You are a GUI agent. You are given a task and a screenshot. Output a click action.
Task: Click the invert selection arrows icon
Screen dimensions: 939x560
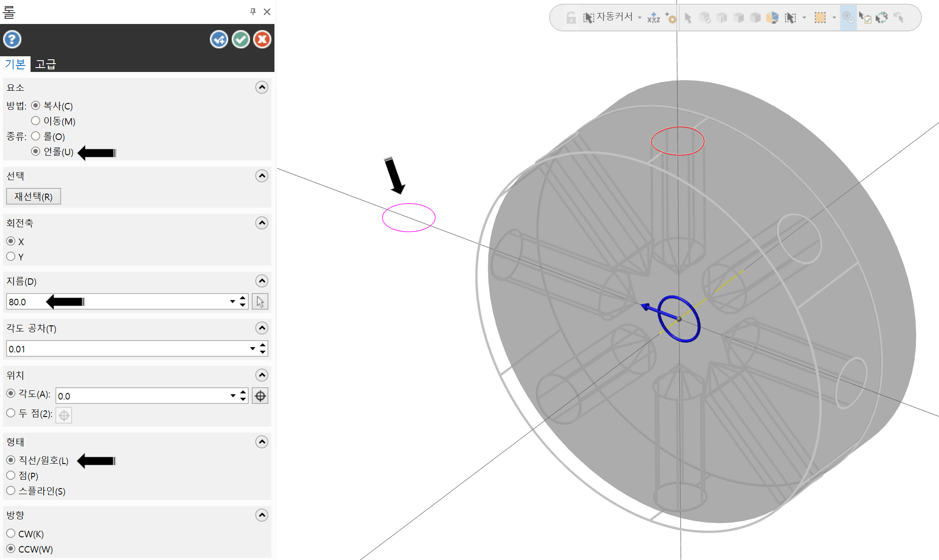click(882, 18)
